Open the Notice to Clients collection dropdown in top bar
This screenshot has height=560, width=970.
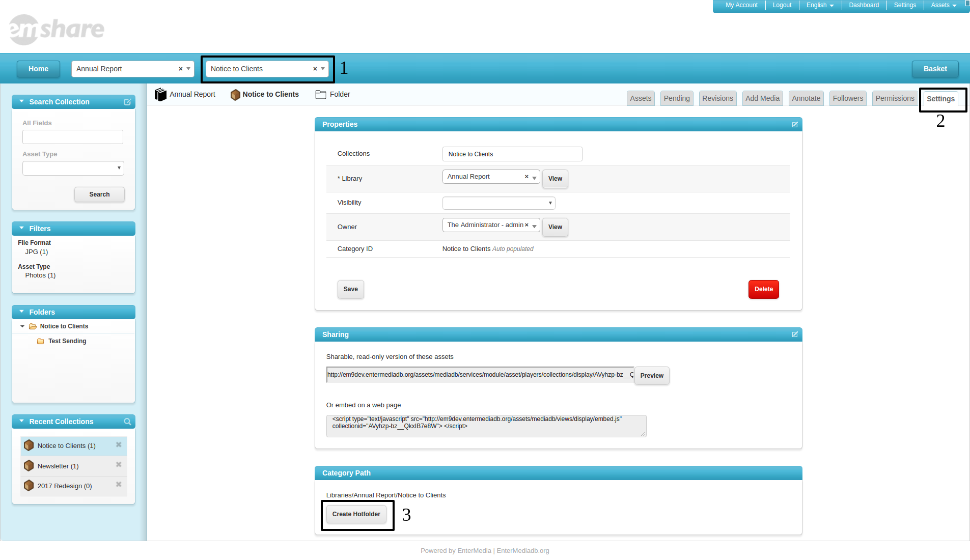[x=323, y=69]
